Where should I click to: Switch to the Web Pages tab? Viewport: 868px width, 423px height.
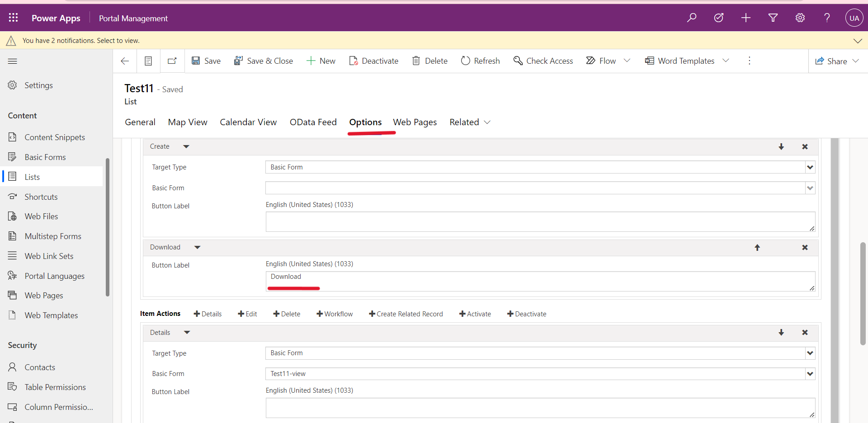tap(415, 122)
